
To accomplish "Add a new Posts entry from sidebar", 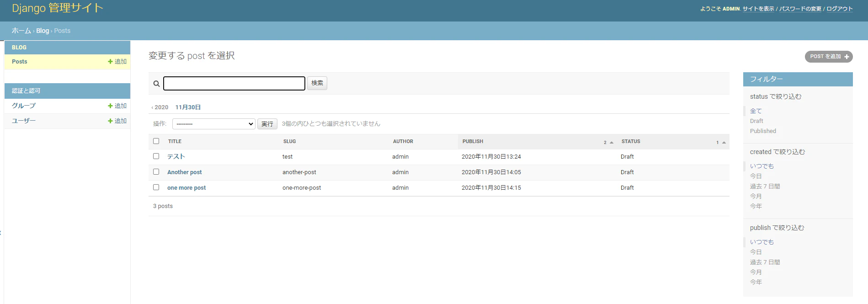I will tap(117, 62).
